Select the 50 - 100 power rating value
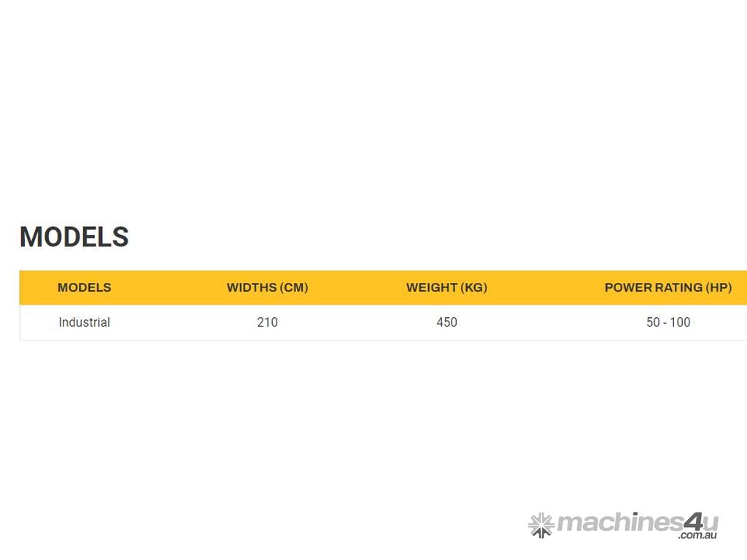 click(667, 322)
